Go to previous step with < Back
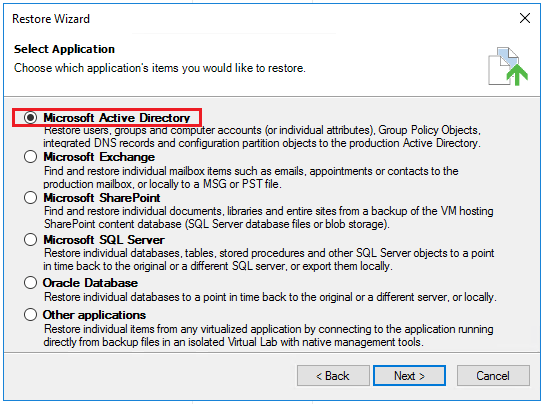The width and height of the screenshot is (545, 404). (333, 375)
